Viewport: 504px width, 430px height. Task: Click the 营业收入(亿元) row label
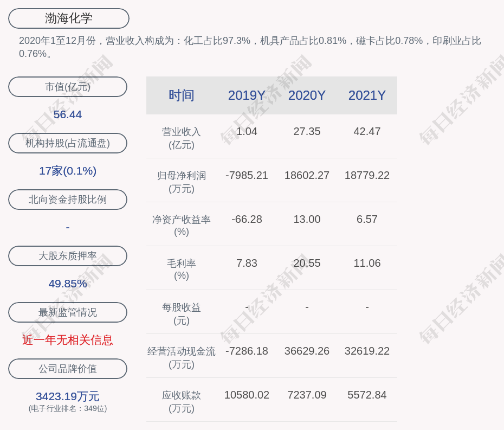(182, 138)
